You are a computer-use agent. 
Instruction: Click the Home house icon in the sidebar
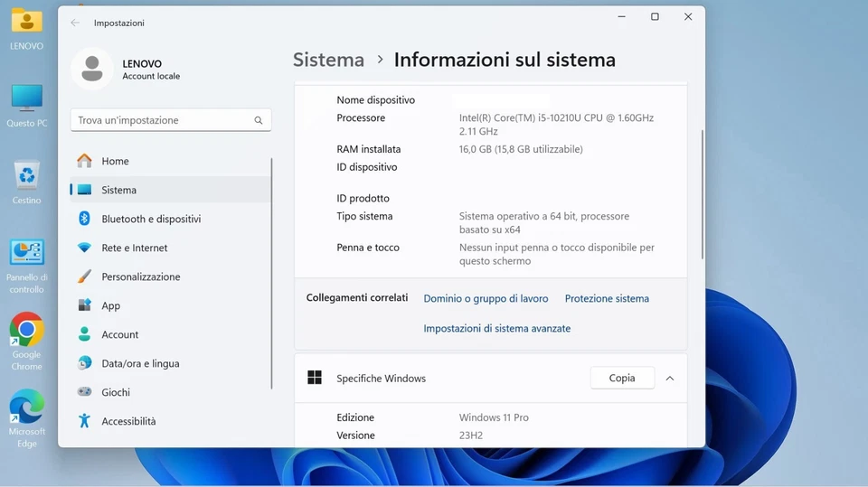[x=84, y=161]
